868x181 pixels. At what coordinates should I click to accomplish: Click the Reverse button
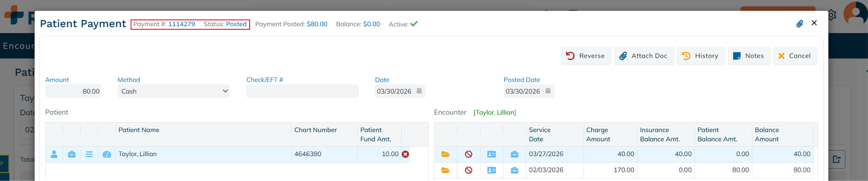586,56
